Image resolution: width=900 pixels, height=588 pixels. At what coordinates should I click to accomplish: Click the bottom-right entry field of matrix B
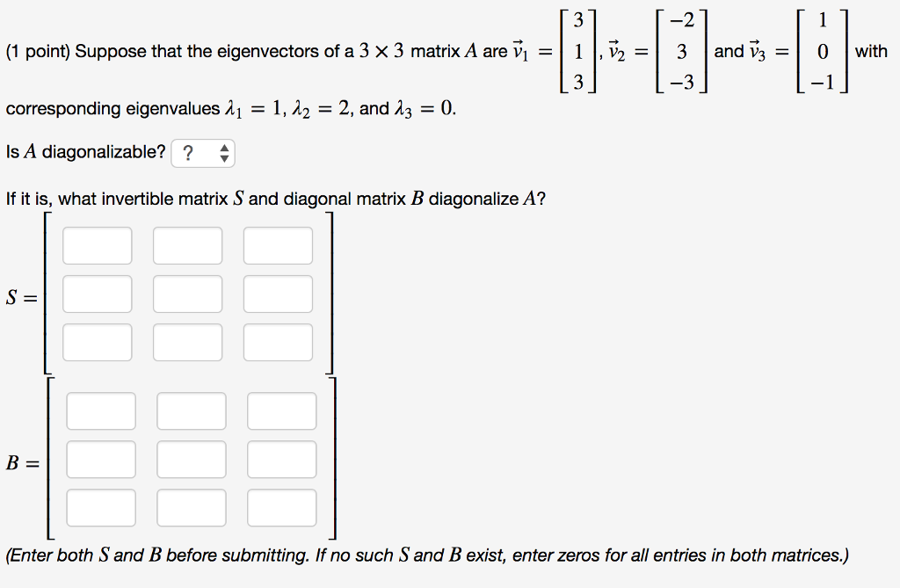click(x=282, y=507)
